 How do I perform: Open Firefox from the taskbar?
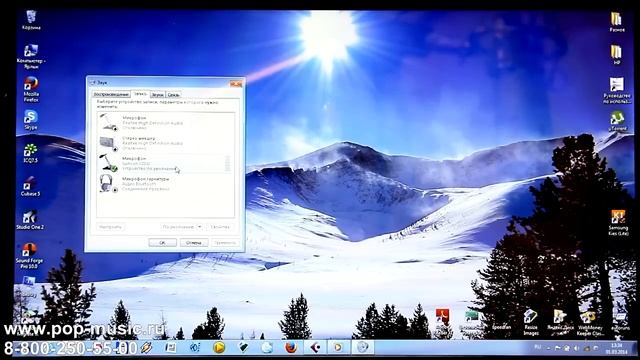point(291,347)
